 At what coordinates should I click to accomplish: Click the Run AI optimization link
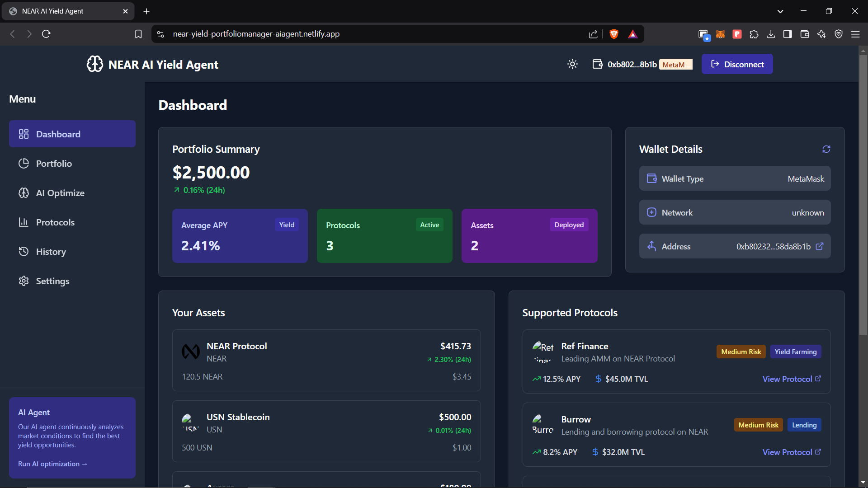(x=52, y=464)
